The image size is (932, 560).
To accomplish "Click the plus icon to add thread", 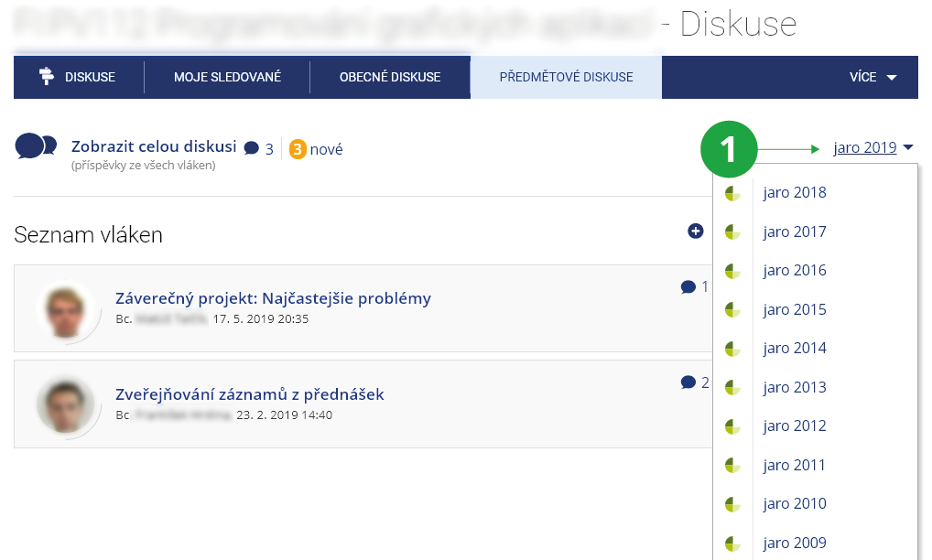I will pos(695,232).
